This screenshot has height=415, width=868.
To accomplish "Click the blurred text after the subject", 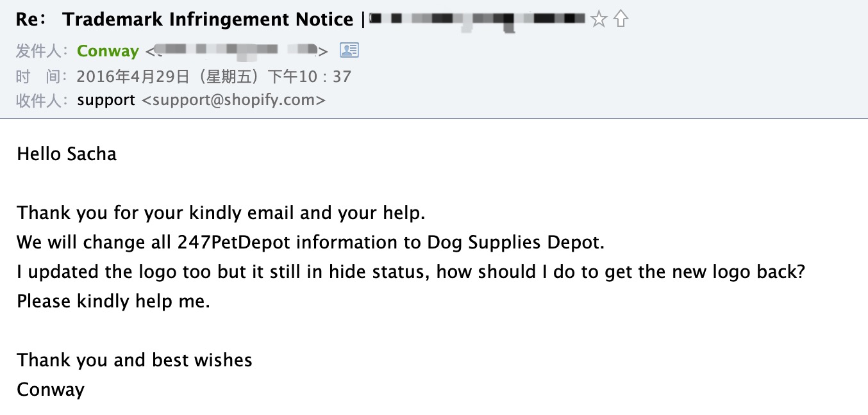I will click(x=478, y=20).
